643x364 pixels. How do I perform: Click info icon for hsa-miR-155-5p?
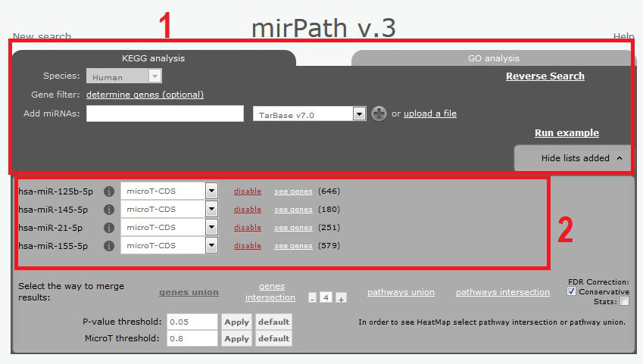108,246
